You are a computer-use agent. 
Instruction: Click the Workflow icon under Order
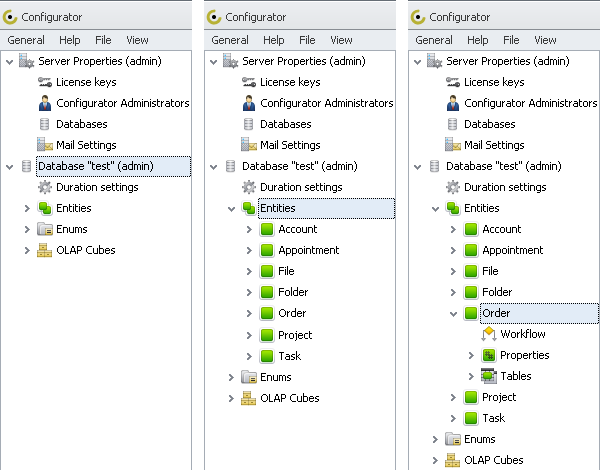(x=489, y=334)
